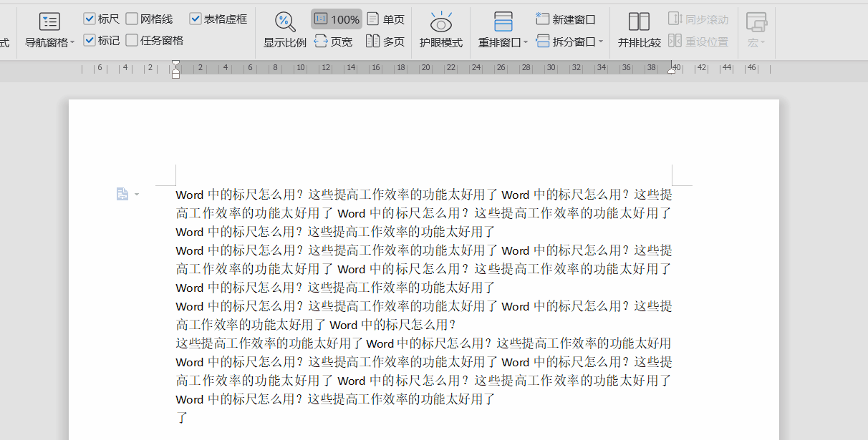This screenshot has width=868, height=440.
Task: Click the 100% zoom button
Action: click(337, 19)
